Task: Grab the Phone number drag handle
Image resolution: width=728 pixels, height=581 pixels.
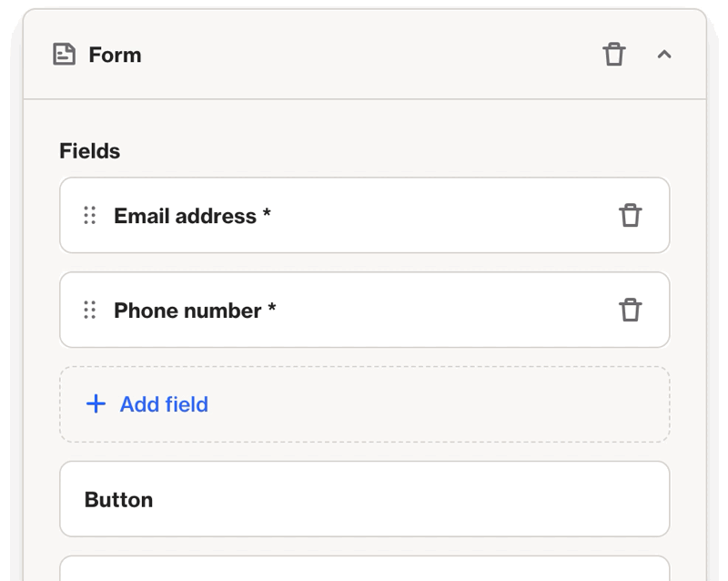Action: 90,311
